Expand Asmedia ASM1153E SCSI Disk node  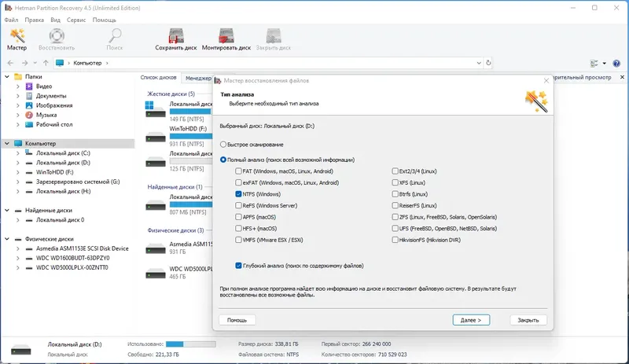coord(17,248)
